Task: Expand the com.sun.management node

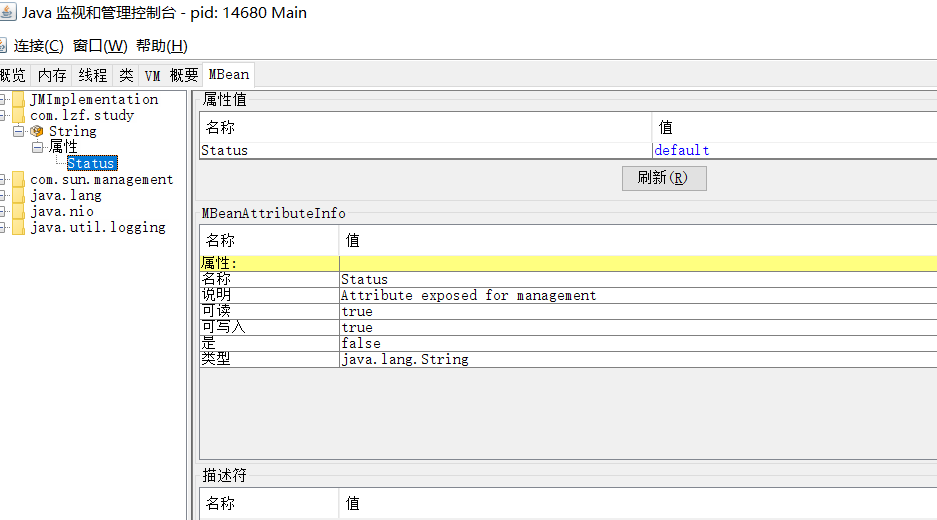Action: pos(2,179)
